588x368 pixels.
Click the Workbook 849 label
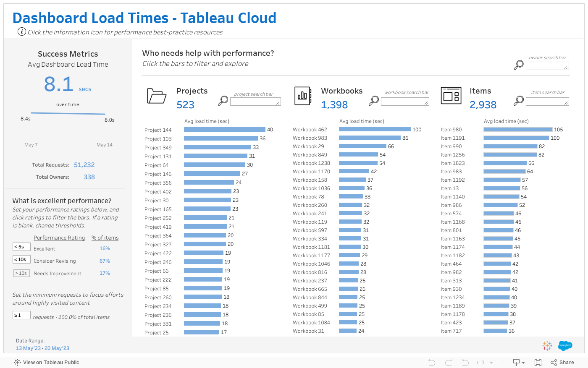[x=310, y=154]
